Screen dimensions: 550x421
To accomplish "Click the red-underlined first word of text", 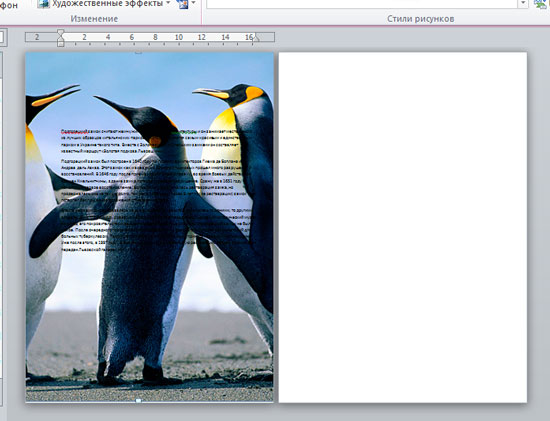I will [x=74, y=132].
